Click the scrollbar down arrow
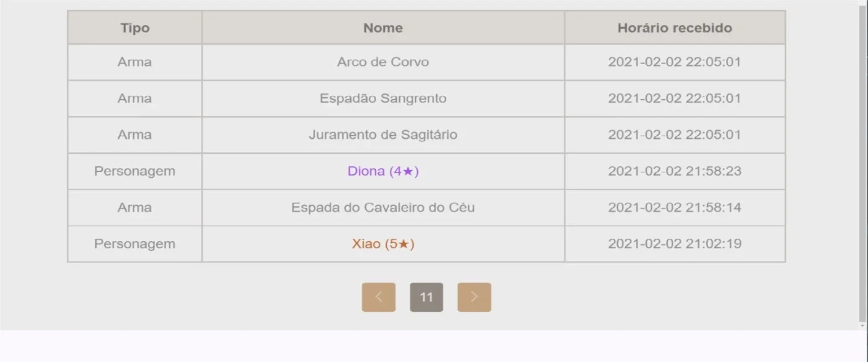Viewport: 868px width, 362px height. pyautogui.click(x=862, y=325)
